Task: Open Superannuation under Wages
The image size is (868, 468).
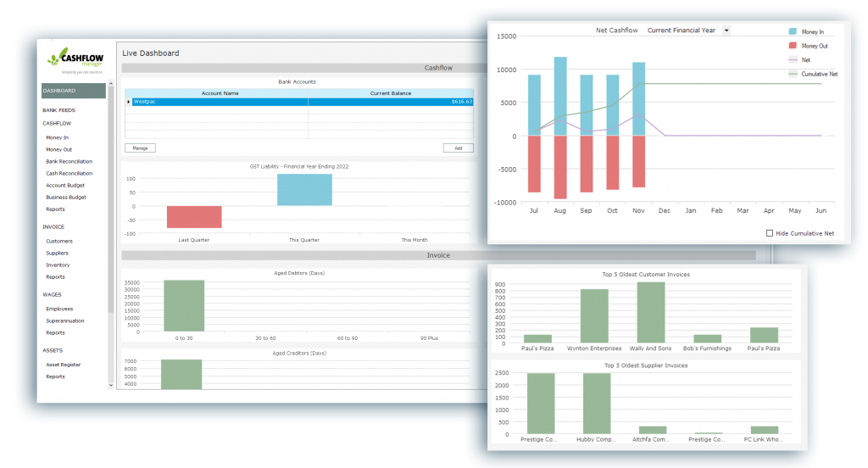Action: click(64, 321)
